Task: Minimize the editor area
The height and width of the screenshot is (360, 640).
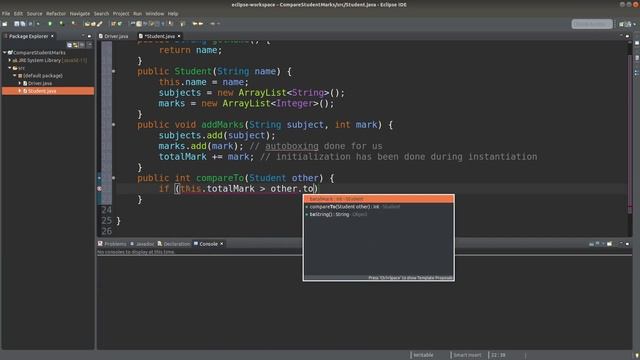Action: 621,36
